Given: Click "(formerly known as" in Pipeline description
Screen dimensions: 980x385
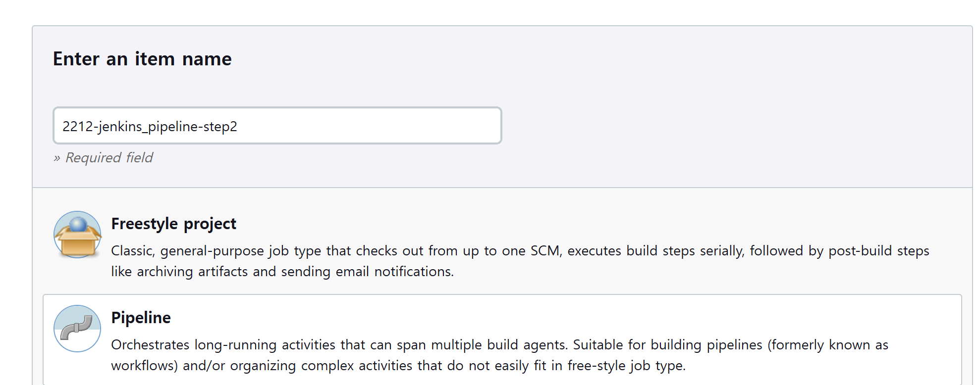Looking at the screenshot, I should click(x=827, y=345).
